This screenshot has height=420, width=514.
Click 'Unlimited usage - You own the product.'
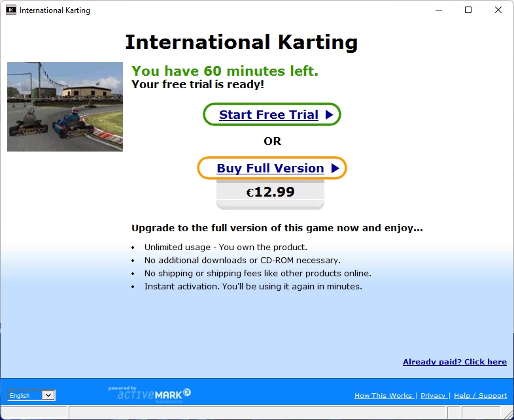click(x=226, y=247)
